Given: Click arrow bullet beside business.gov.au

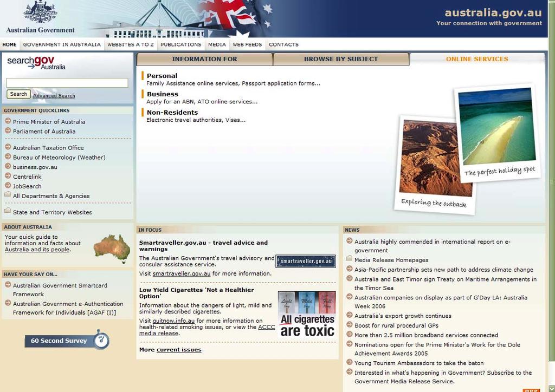Looking at the screenshot, I should pos(8,166).
